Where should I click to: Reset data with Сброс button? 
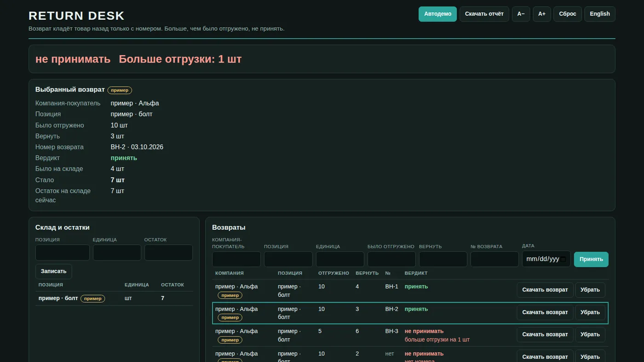coord(568,14)
